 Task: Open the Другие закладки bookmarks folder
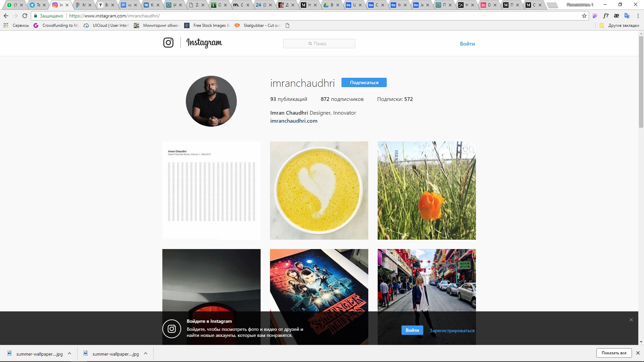coord(619,25)
